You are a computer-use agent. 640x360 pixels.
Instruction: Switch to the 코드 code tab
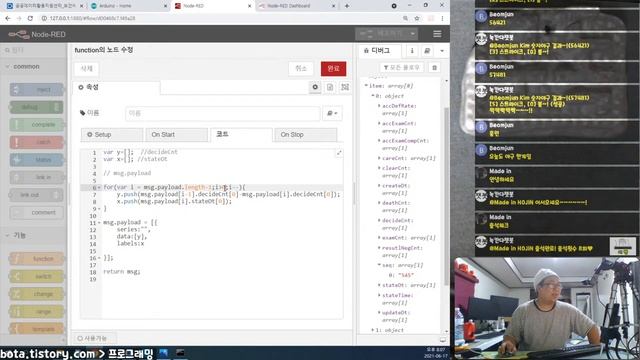pos(241,134)
